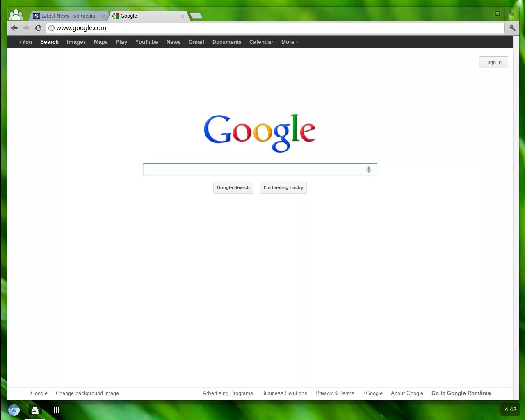Open Play from the Google bar

pyautogui.click(x=121, y=42)
